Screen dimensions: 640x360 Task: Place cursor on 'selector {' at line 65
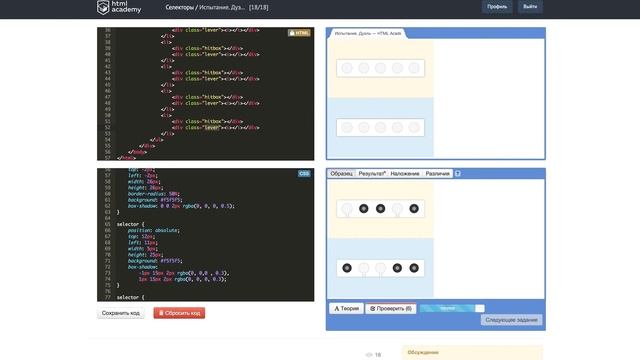(x=130, y=224)
